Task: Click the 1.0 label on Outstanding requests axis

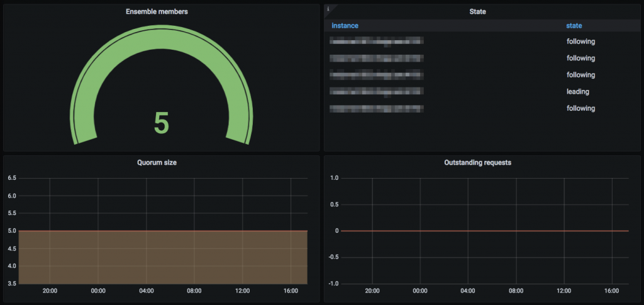Action: pos(333,178)
